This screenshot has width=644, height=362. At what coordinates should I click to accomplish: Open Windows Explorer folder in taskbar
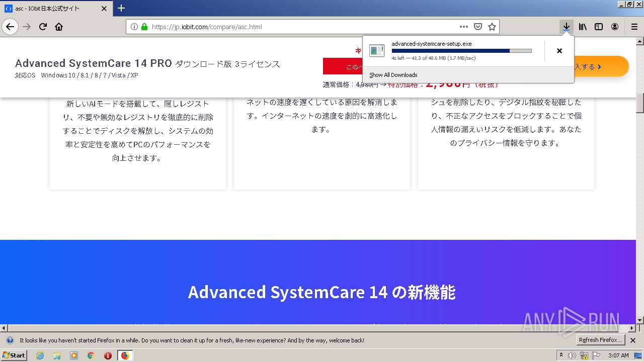(57, 355)
